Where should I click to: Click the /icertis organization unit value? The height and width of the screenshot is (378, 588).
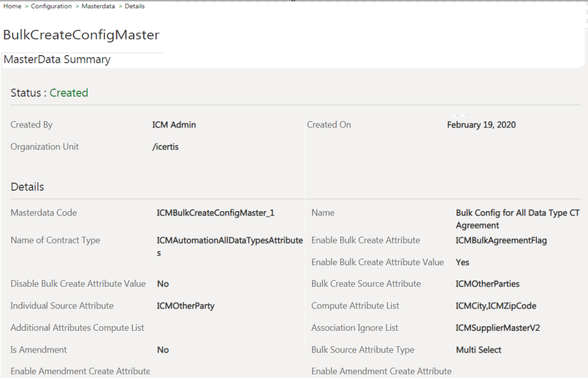pyautogui.click(x=165, y=147)
